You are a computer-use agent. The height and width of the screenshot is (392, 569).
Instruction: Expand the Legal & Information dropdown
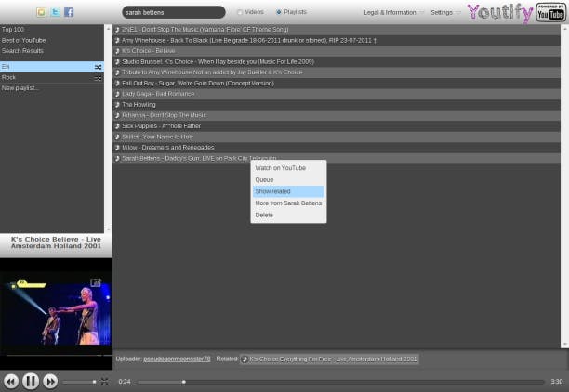(393, 12)
